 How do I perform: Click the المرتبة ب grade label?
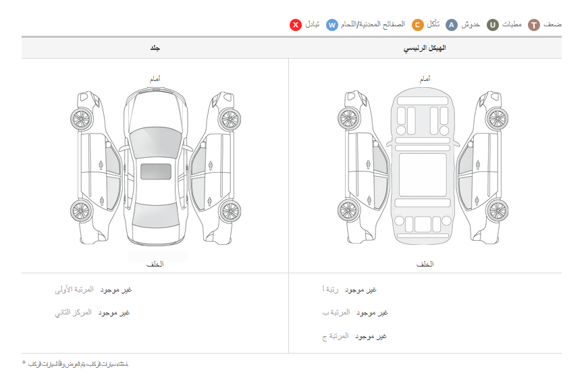coord(336,312)
